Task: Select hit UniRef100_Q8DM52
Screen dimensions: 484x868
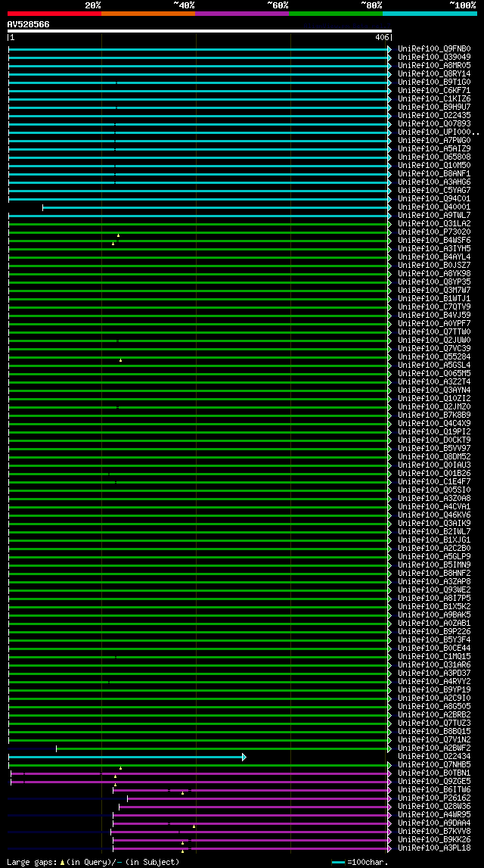Action: tap(434, 456)
